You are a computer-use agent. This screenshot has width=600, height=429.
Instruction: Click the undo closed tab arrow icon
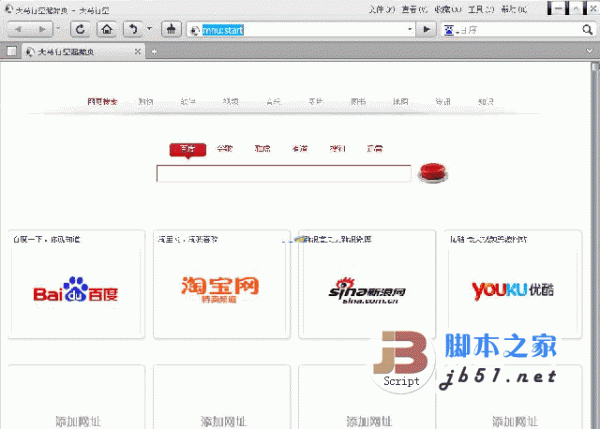pyautogui.click(x=132, y=29)
